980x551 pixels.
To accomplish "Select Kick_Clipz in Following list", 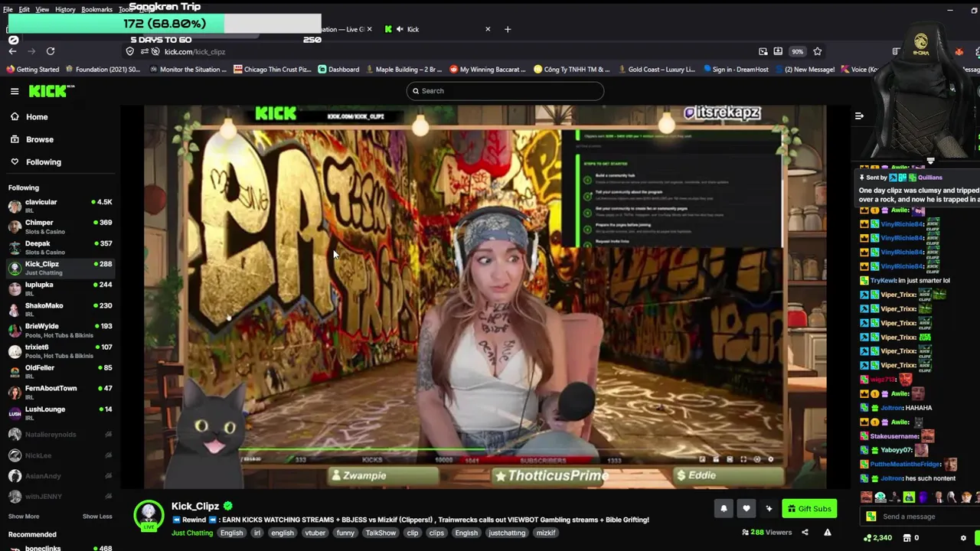I will tap(60, 268).
